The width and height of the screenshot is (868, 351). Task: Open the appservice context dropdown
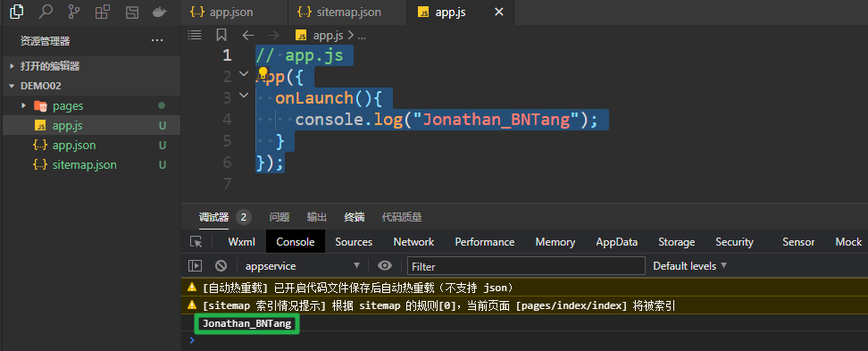302,266
